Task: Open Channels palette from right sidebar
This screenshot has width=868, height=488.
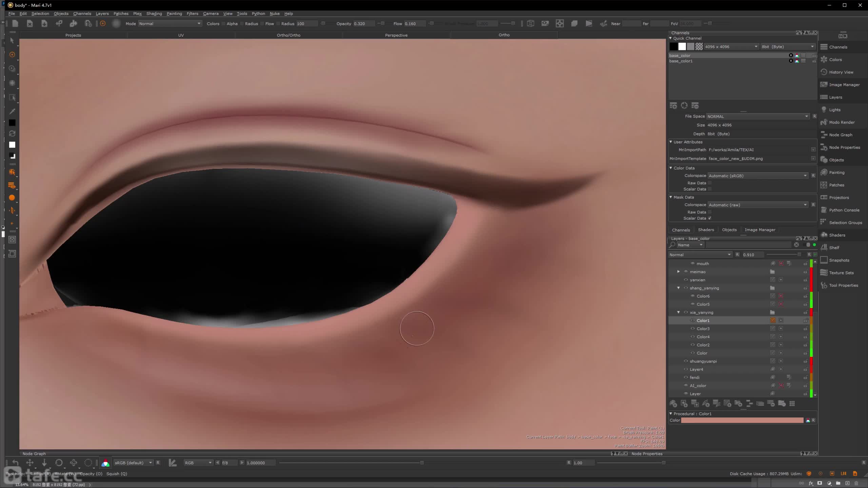Action: (x=838, y=47)
